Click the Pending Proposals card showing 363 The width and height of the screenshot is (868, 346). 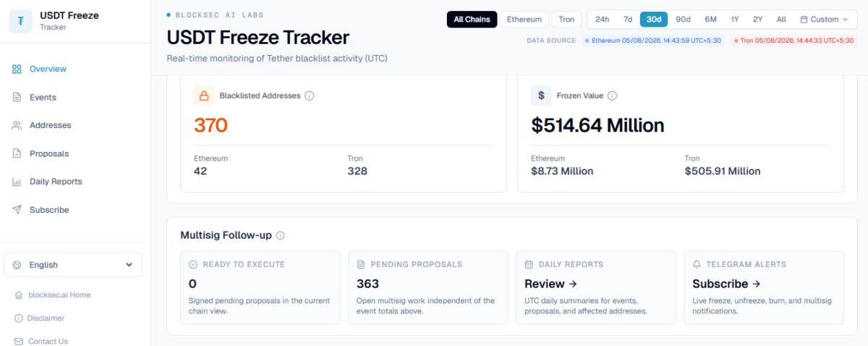[x=428, y=288]
